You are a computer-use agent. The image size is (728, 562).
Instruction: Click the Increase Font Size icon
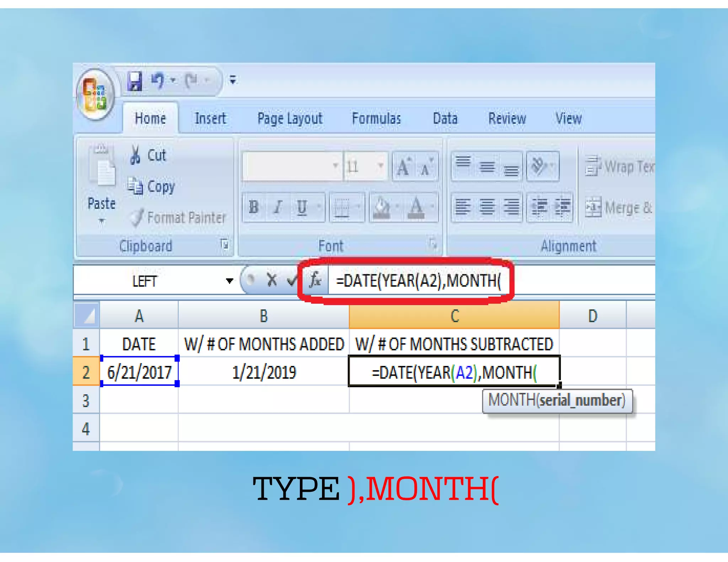[x=403, y=167]
